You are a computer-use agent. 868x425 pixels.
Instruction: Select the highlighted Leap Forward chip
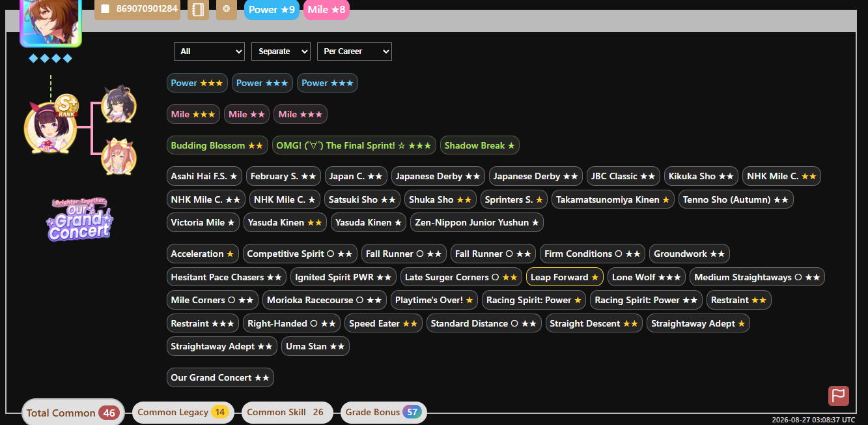point(565,277)
